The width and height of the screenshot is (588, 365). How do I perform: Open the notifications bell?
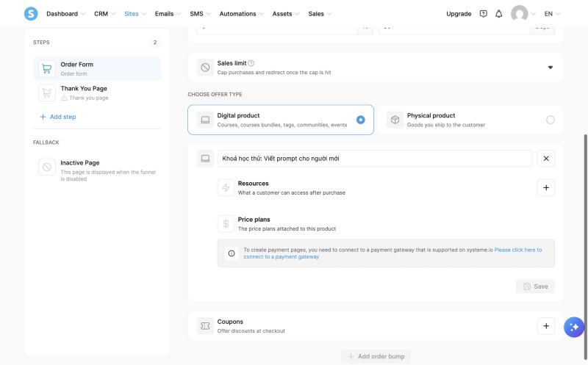point(498,14)
